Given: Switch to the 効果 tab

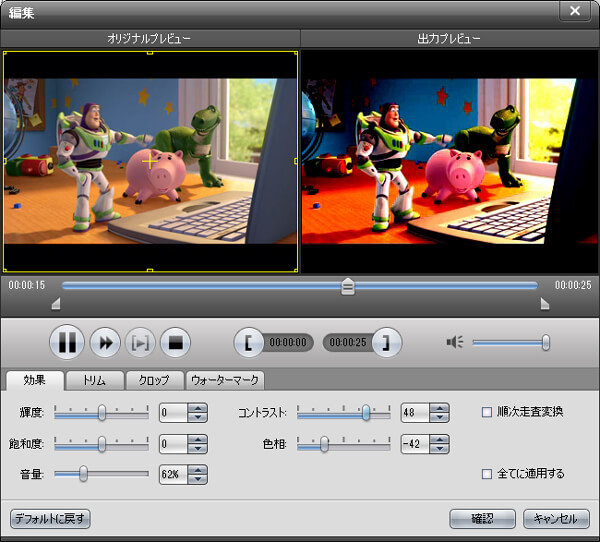Looking at the screenshot, I should click(34, 380).
